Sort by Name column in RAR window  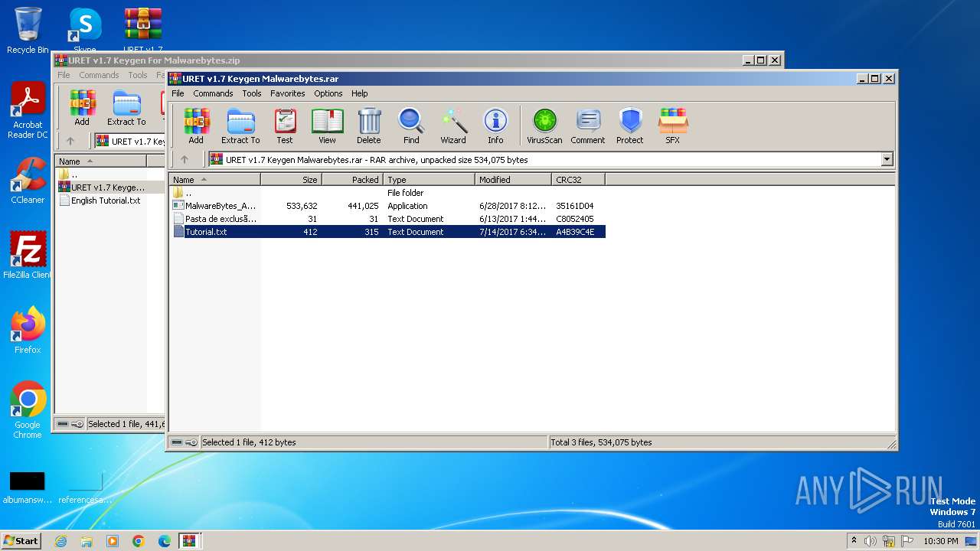215,180
